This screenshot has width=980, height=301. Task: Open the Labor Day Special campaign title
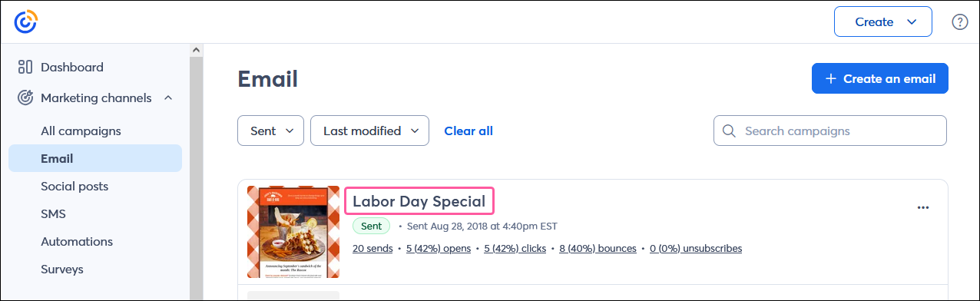tap(419, 201)
